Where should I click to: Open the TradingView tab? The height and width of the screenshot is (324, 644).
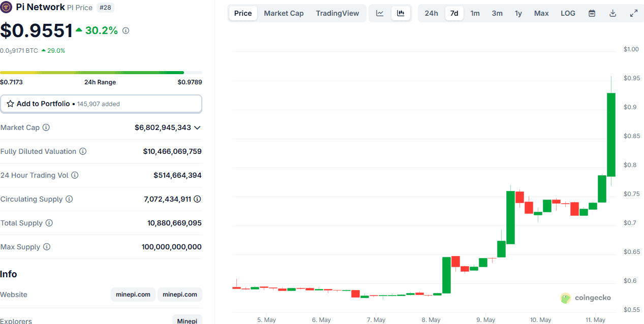(x=337, y=13)
